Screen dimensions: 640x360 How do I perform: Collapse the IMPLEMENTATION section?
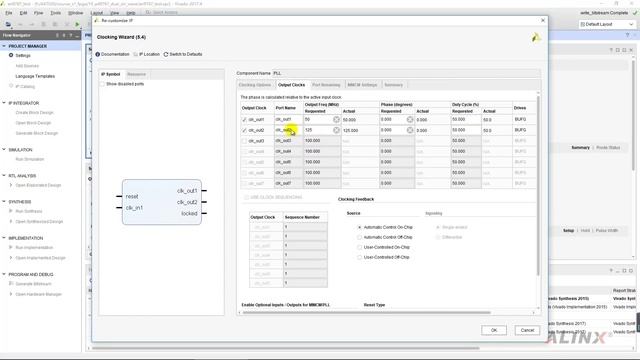tap(4, 238)
